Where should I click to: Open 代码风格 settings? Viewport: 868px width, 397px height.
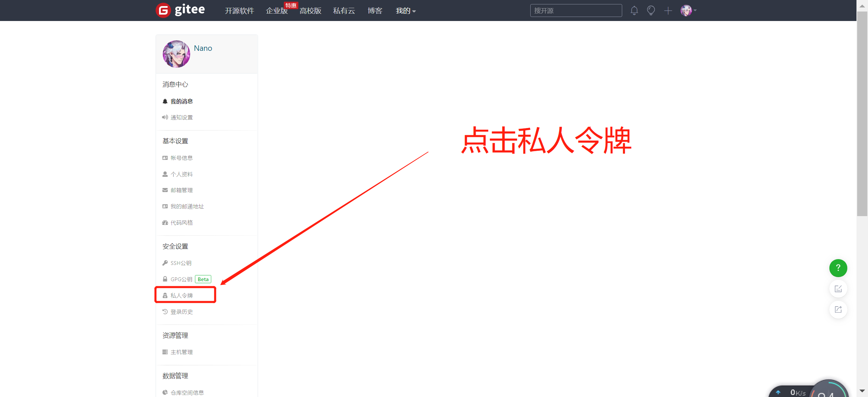181,223
